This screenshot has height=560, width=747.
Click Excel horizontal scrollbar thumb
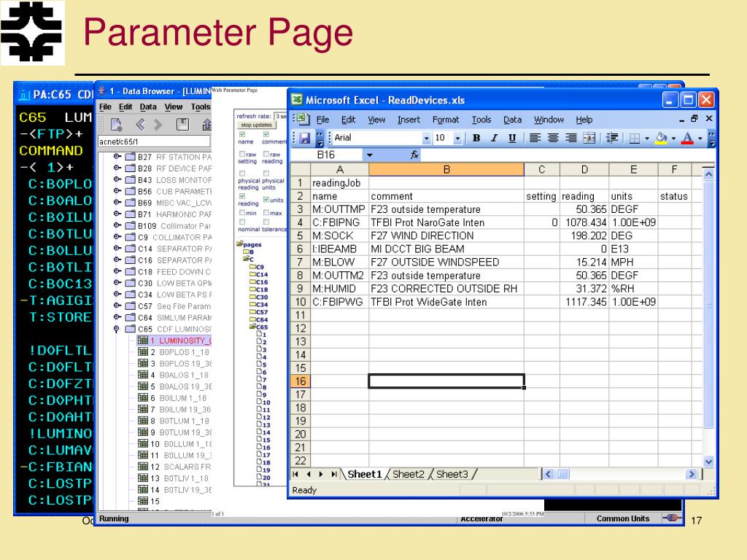(x=563, y=474)
